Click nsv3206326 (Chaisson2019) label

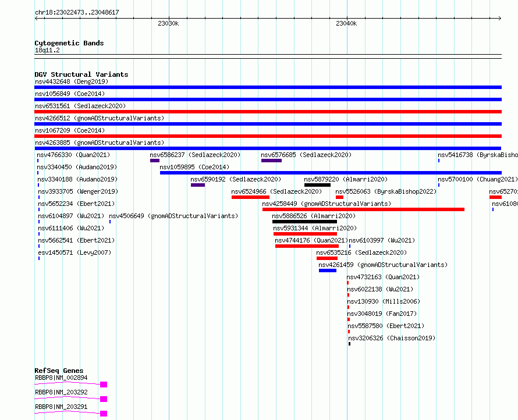392,338
